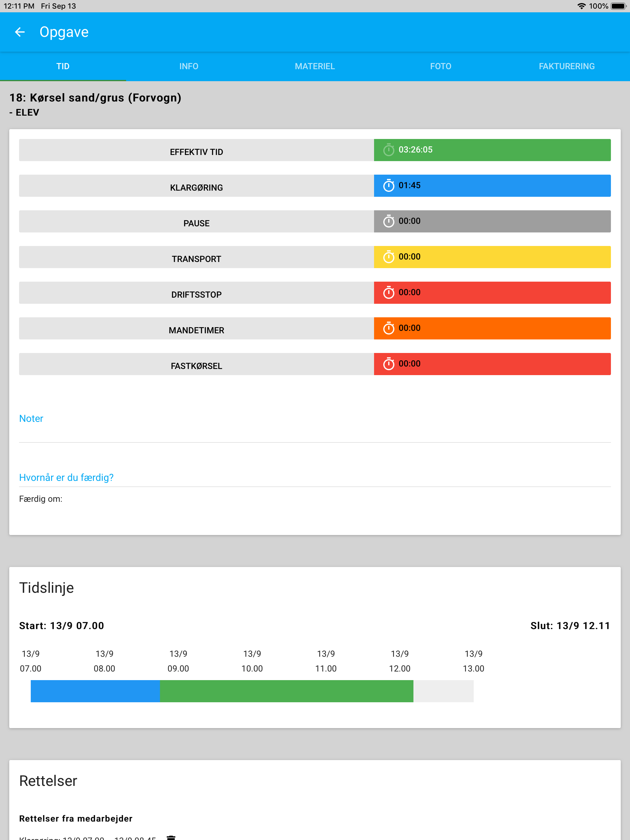Click stopwatch icon in Klargøring row
Viewport: 630px width, 840px height.
tap(388, 186)
